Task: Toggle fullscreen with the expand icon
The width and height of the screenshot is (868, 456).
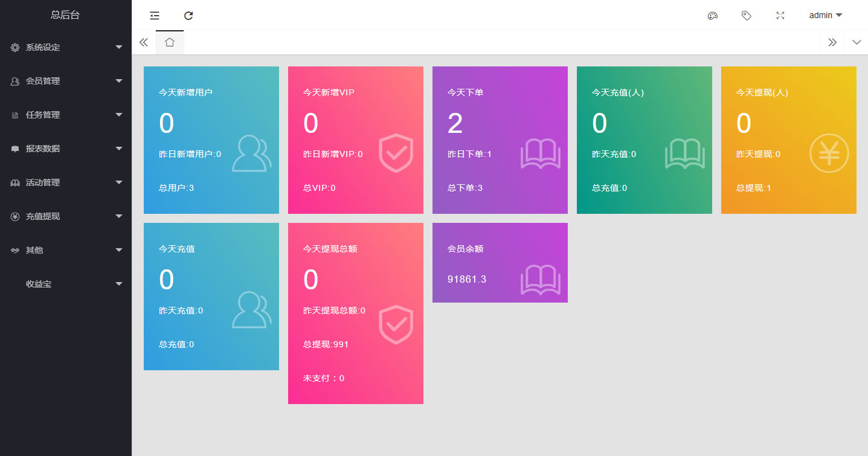Action: tap(780, 15)
